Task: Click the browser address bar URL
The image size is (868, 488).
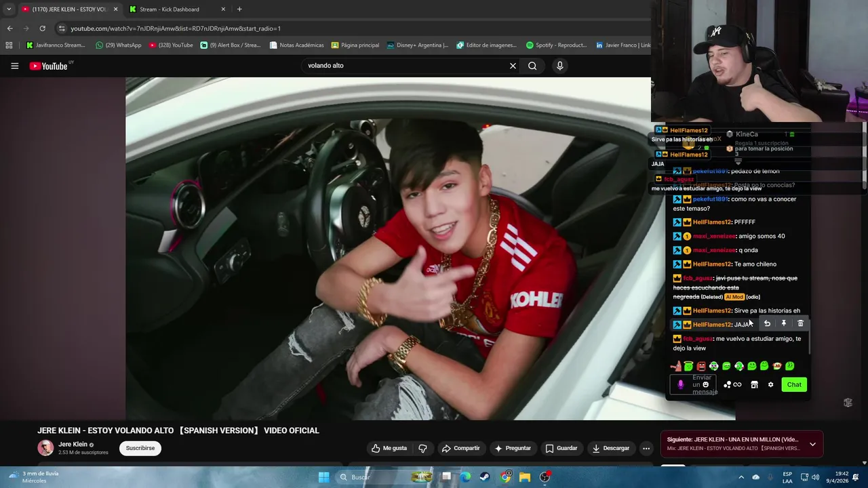Action: tap(176, 28)
